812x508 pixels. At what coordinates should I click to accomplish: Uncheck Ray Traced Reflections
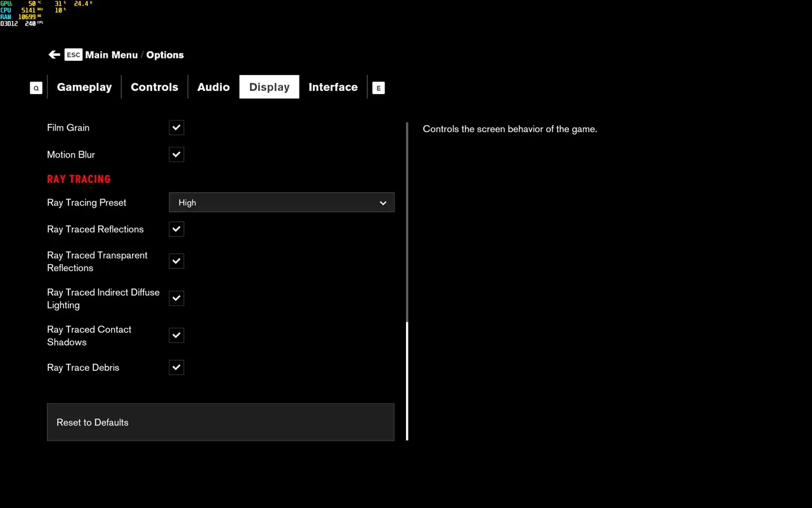coord(176,229)
